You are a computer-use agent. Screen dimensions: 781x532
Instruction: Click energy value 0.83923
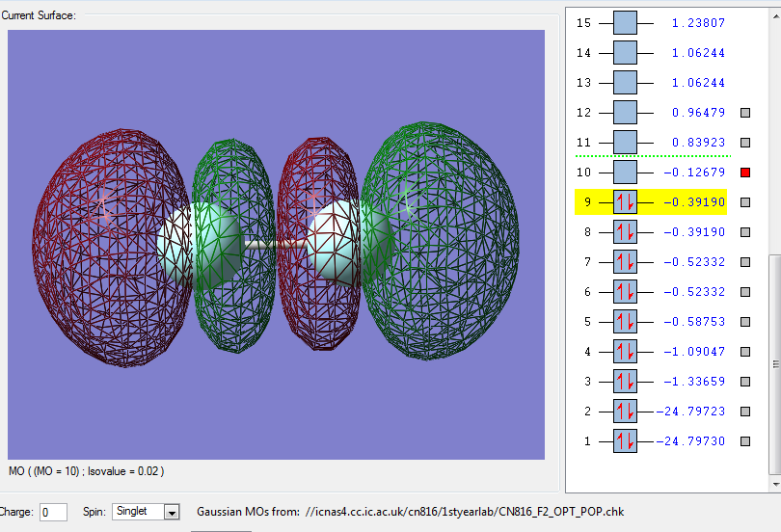698,143
